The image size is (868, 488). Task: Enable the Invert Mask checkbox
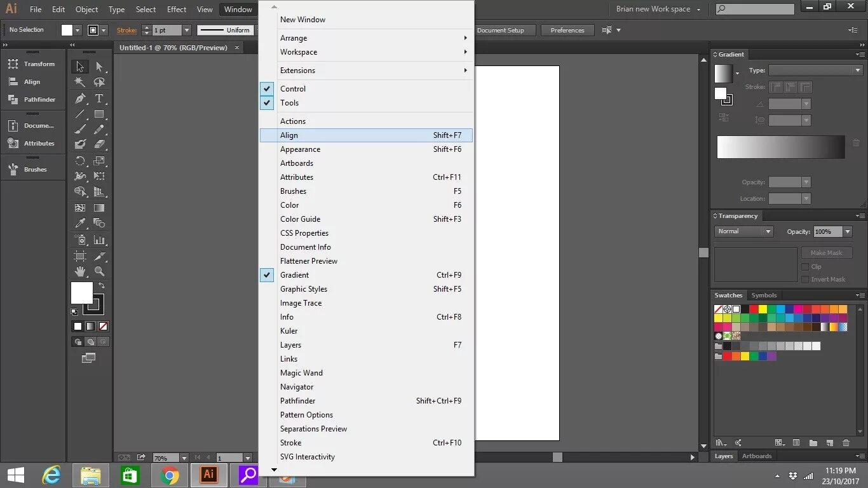point(805,280)
